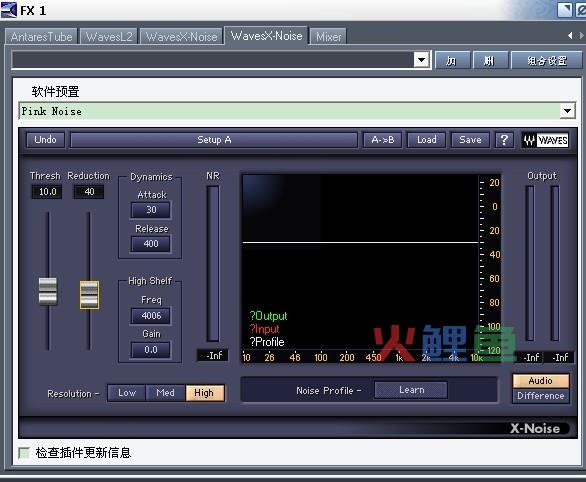This screenshot has width=586, height=482.
Task: Click the right Output -Inf readout
Action: pyautogui.click(x=559, y=358)
